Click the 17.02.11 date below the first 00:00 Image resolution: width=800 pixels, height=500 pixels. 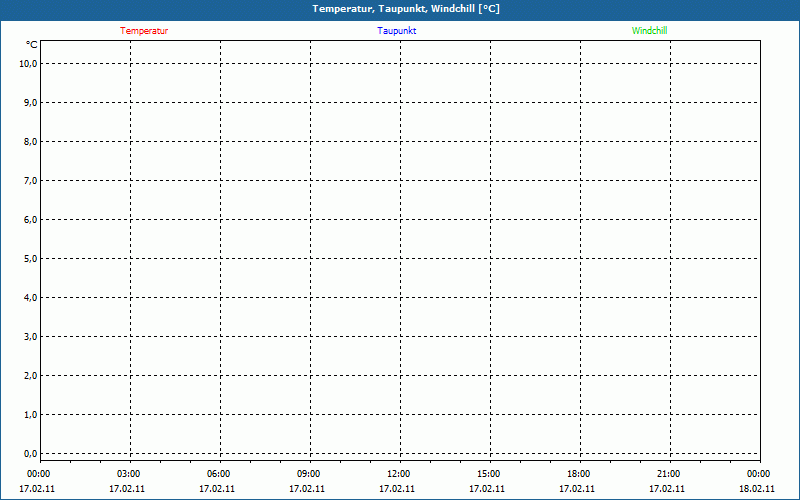37,489
